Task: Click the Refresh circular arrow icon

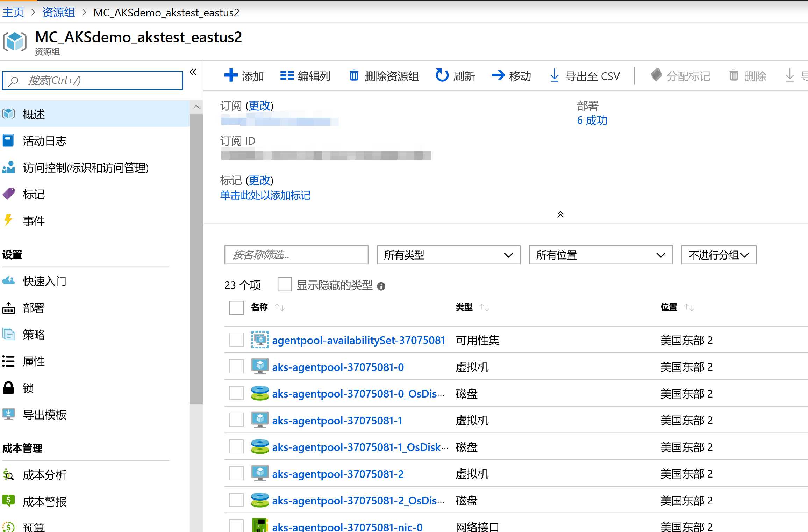Action: point(442,75)
